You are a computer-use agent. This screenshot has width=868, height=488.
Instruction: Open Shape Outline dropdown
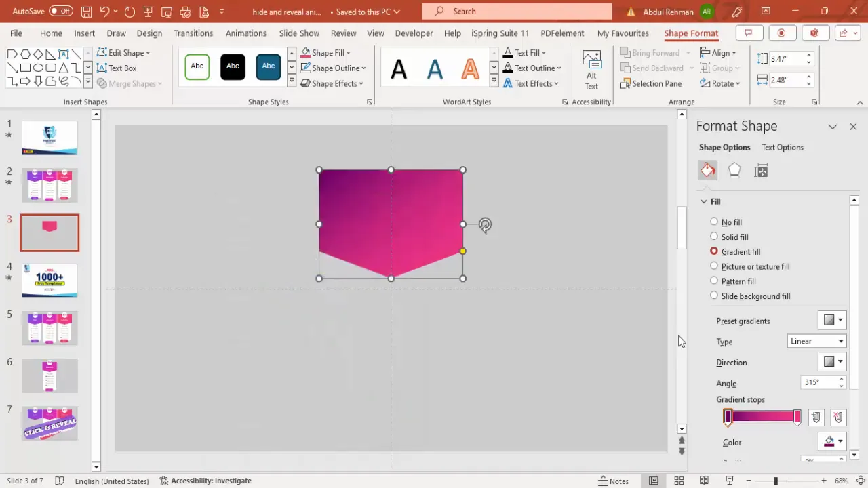[x=333, y=68]
